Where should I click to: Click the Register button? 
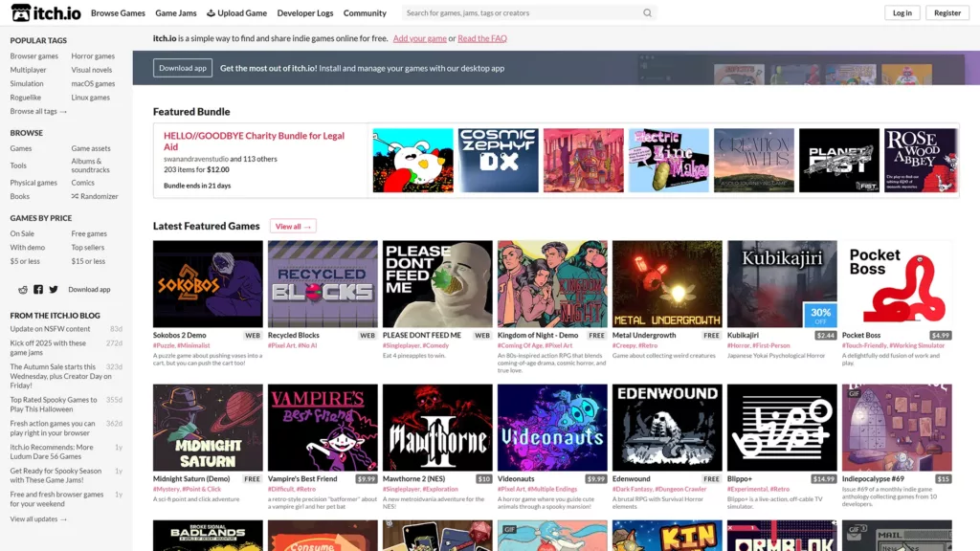pos(947,12)
